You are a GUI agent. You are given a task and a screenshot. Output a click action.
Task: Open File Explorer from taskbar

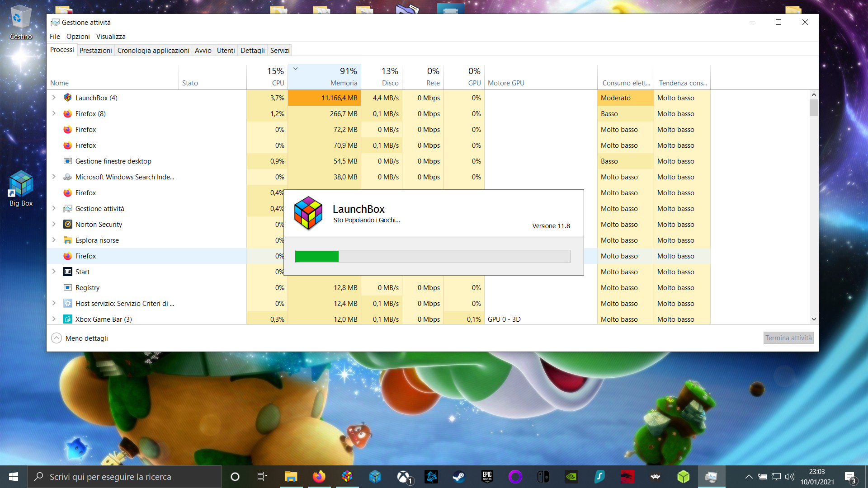291,477
